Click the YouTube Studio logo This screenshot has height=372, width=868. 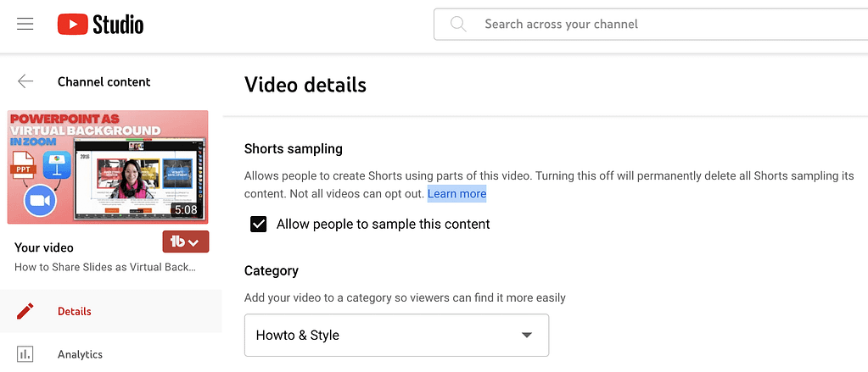pos(100,25)
